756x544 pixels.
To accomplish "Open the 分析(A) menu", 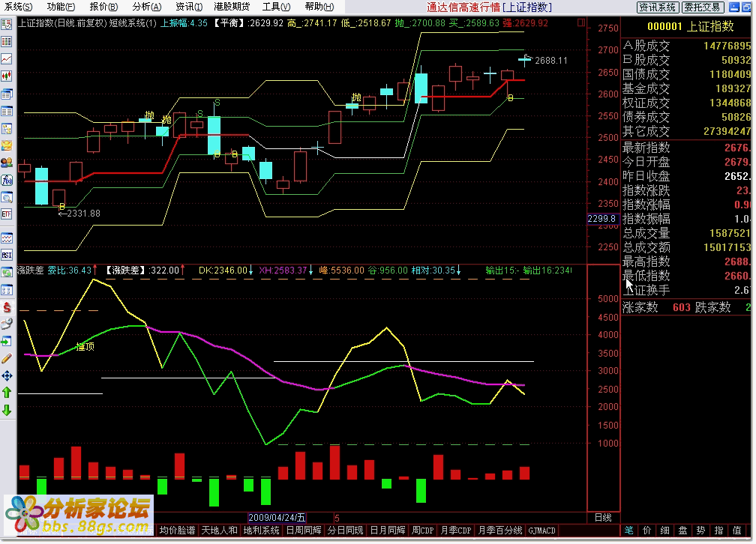I will tap(146, 7).
